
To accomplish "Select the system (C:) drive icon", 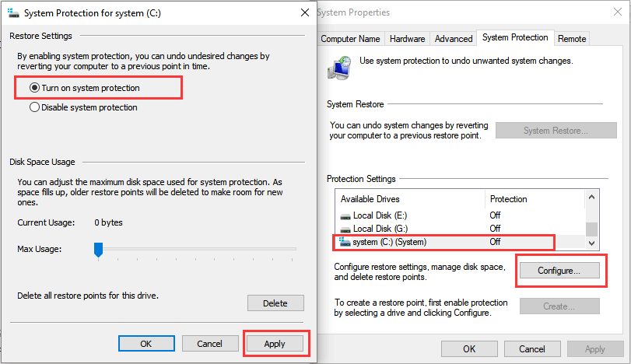I will [x=346, y=243].
